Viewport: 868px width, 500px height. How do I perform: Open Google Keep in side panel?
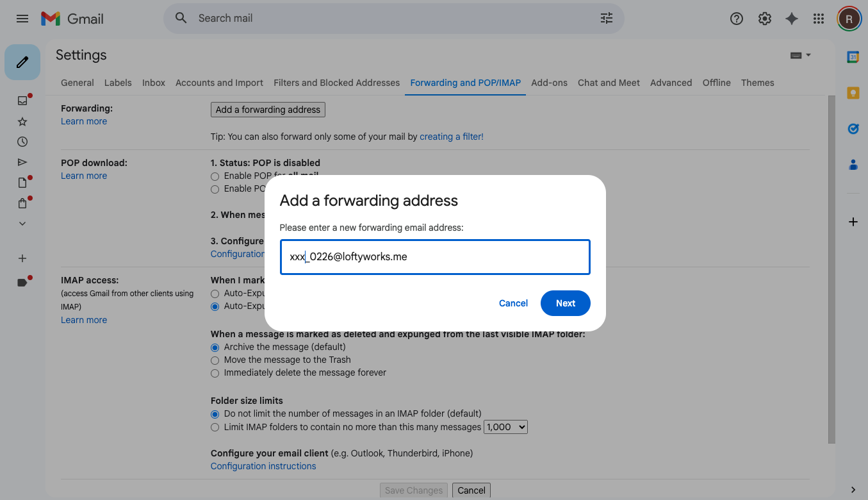point(853,93)
